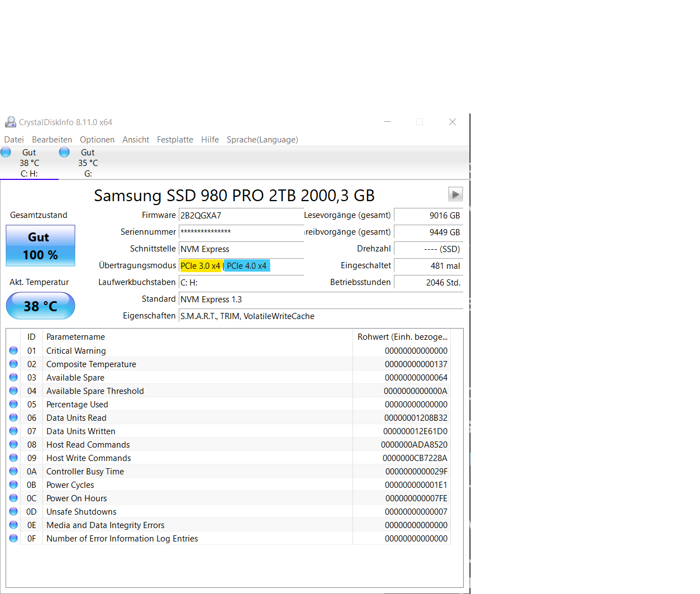Screen dimensions: 700x594
Task: Click status orb for Power Cycles row
Action: click(x=13, y=484)
